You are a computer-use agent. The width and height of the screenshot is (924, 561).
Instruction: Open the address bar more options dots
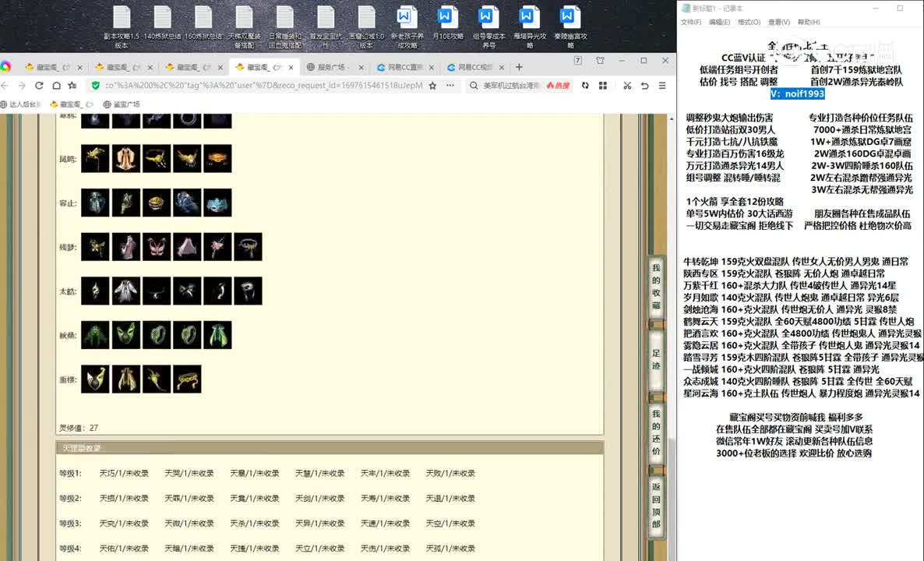coord(450,86)
